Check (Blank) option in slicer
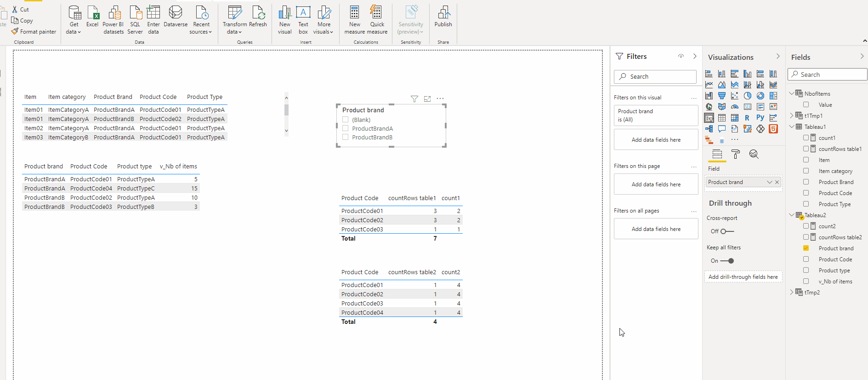 click(346, 120)
